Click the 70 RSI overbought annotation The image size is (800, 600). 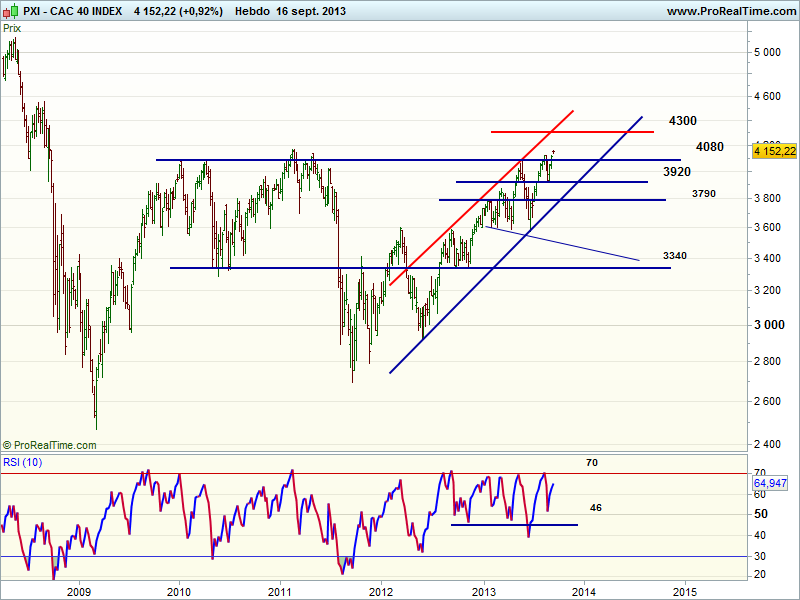[x=590, y=462]
